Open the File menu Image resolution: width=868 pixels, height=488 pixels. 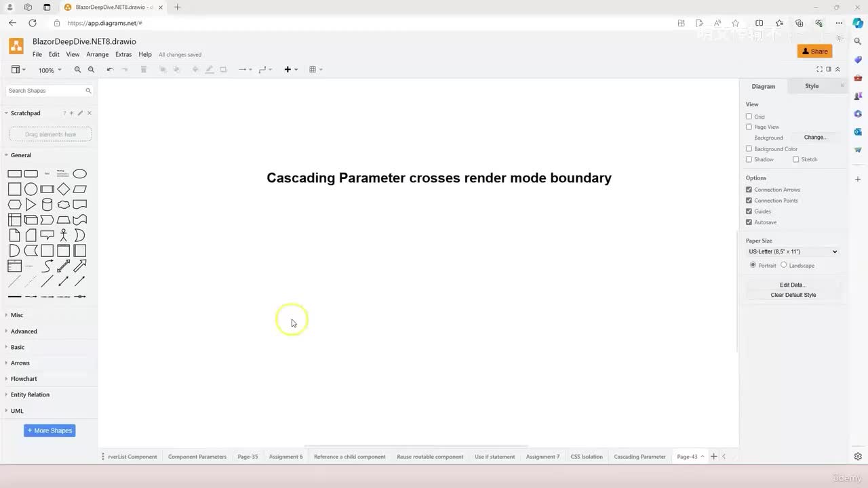click(x=37, y=55)
